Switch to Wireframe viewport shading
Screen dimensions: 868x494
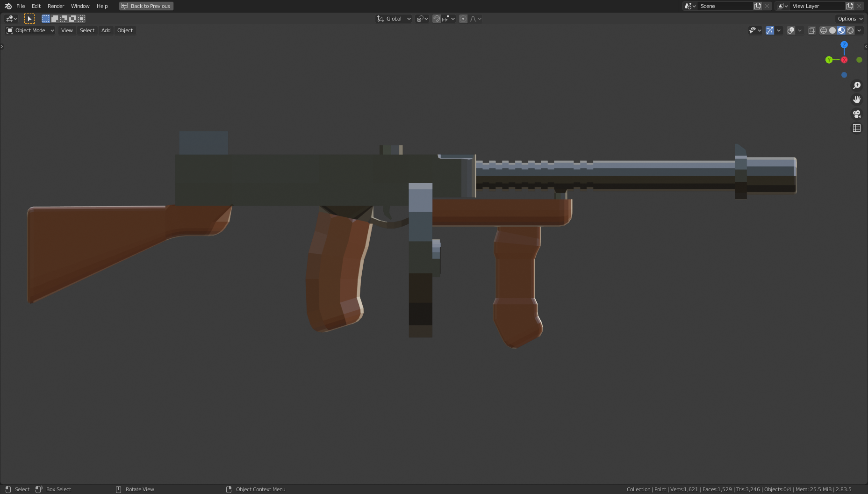coord(824,30)
